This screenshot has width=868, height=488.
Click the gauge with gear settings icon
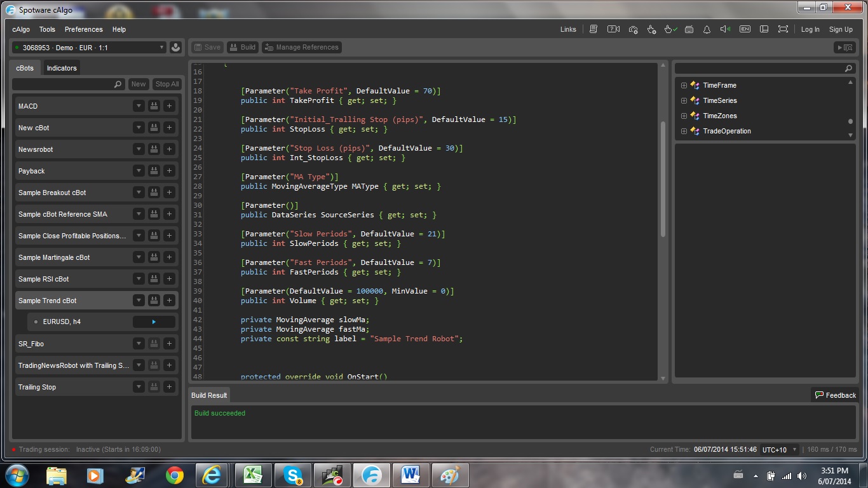(633, 29)
